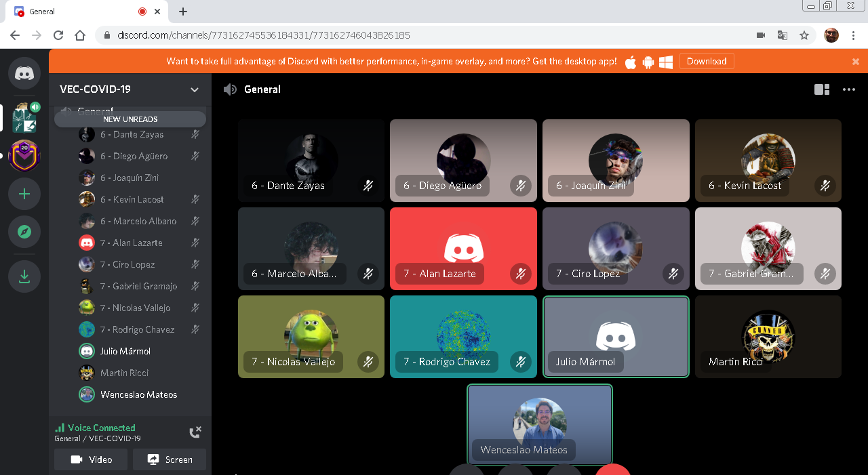Open Explore Public Servers compass icon
Image resolution: width=868 pixels, height=475 pixels.
[x=24, y=232]
